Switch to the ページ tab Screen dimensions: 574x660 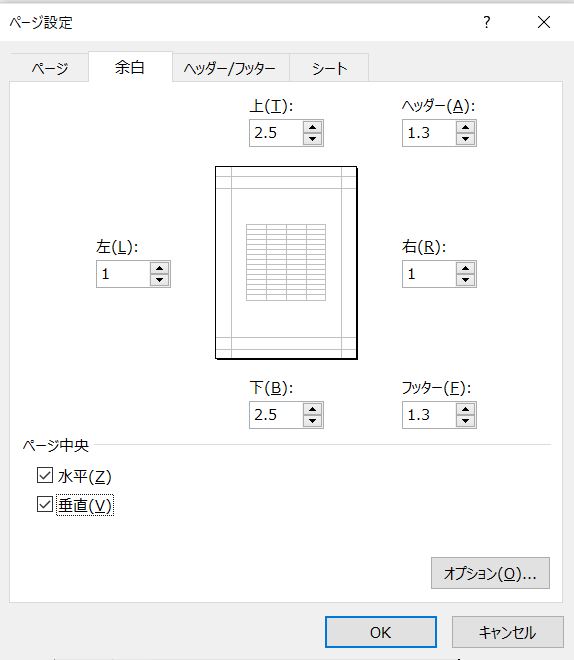49,68
